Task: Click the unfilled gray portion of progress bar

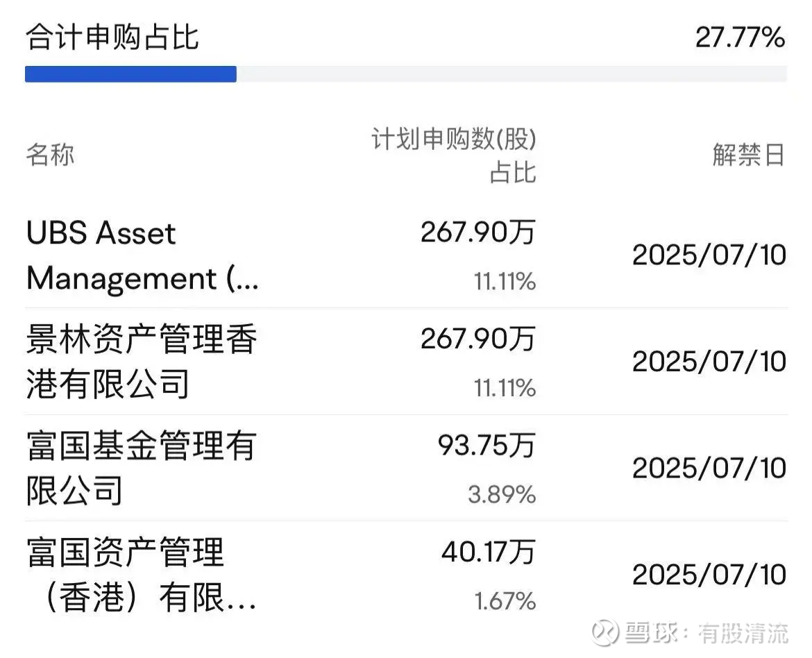Action: point(511,74)
